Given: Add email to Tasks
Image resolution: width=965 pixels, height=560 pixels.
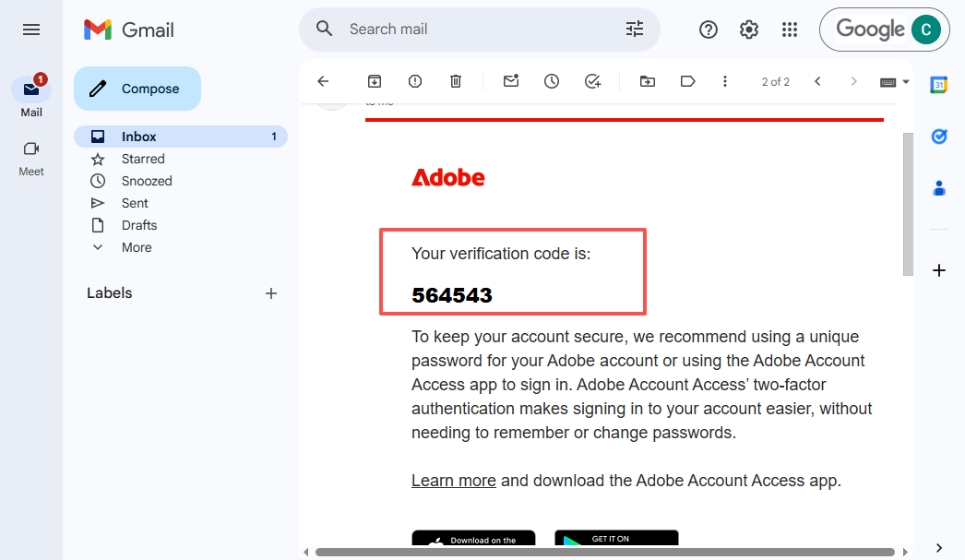Looking at the screenshot, I should click(x=593, y=81).
